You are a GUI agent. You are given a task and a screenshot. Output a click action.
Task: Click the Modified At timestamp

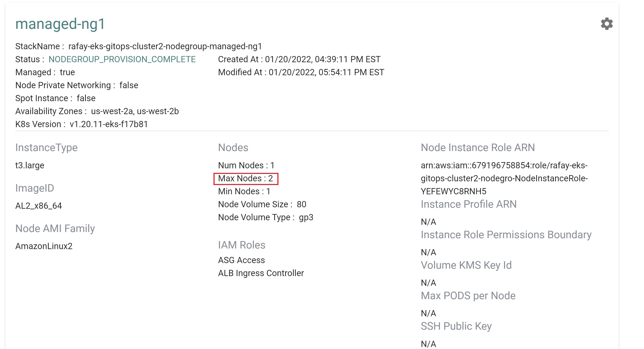301,72
